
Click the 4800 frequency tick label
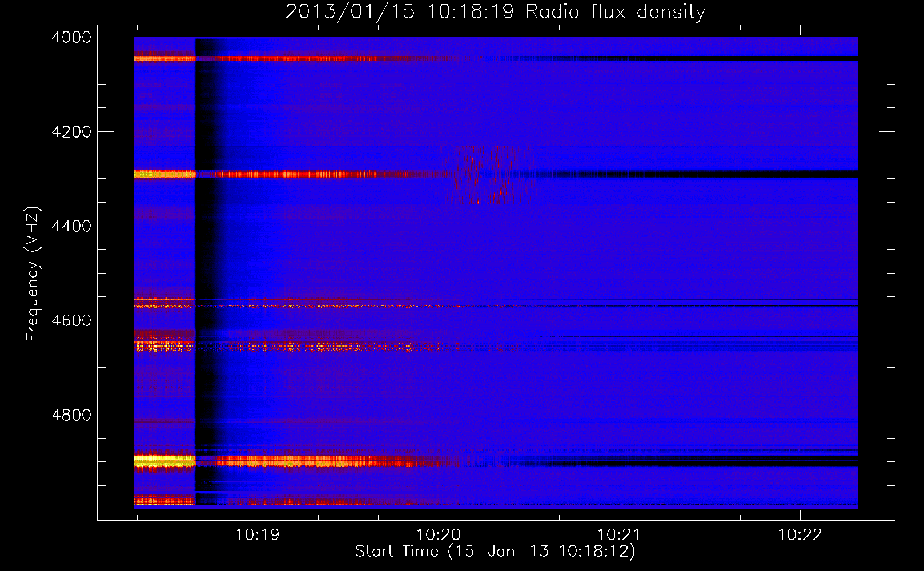(x=71, y=415)
